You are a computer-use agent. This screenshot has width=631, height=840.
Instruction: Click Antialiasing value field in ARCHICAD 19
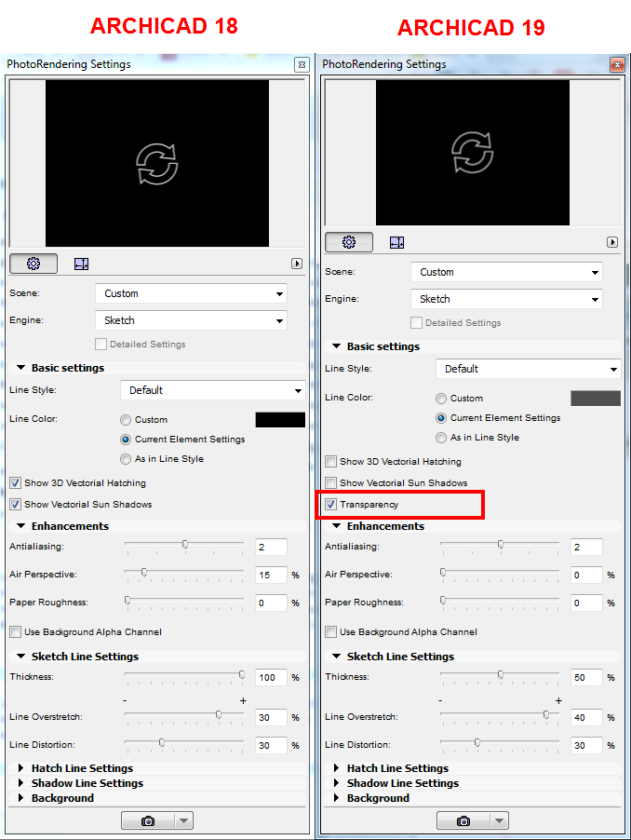(x=586, y=547)
